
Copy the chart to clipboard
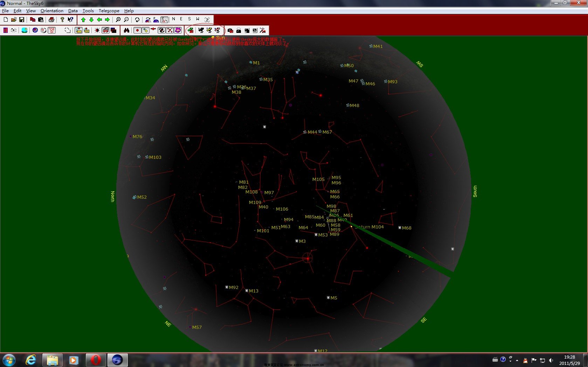coord(33,20)
